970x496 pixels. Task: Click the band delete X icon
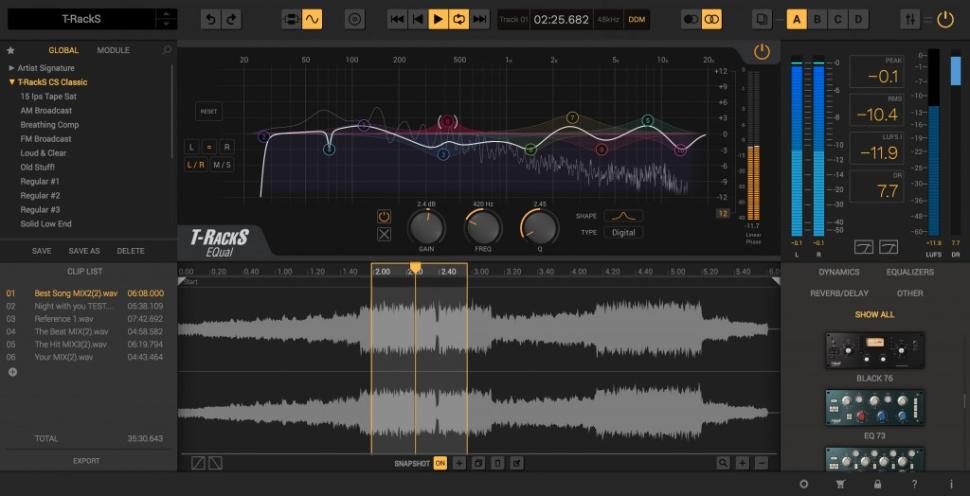(x=384, y=234)
